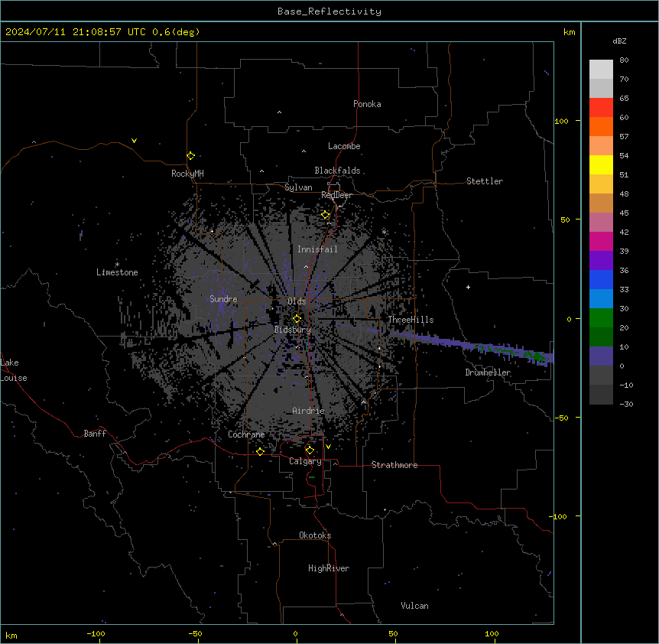Viewport: 659px width, 644px height.
Task: Click the RedDeer map label
Action: 336,195
